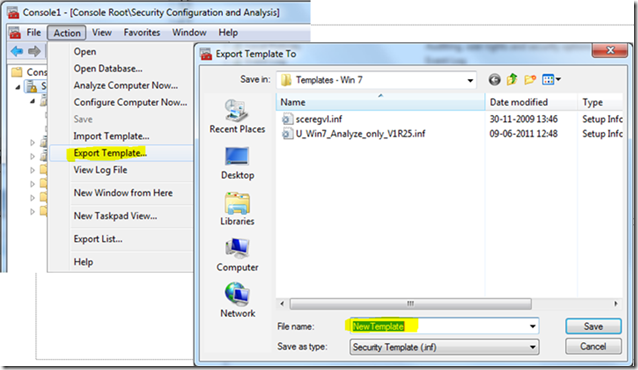The height and width of the screenshot is (370, 638).
Task: Select the sceregvl.inf file name
Action: tap(319, 119)
